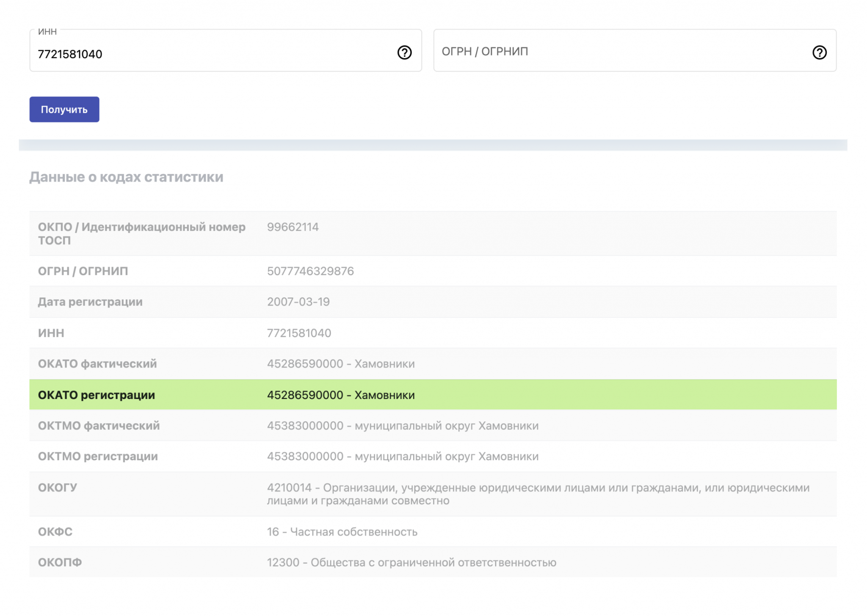Click the ОКОГУ value starting with 4210014
Screen dimensions: 867x616
tap(538, 494)
